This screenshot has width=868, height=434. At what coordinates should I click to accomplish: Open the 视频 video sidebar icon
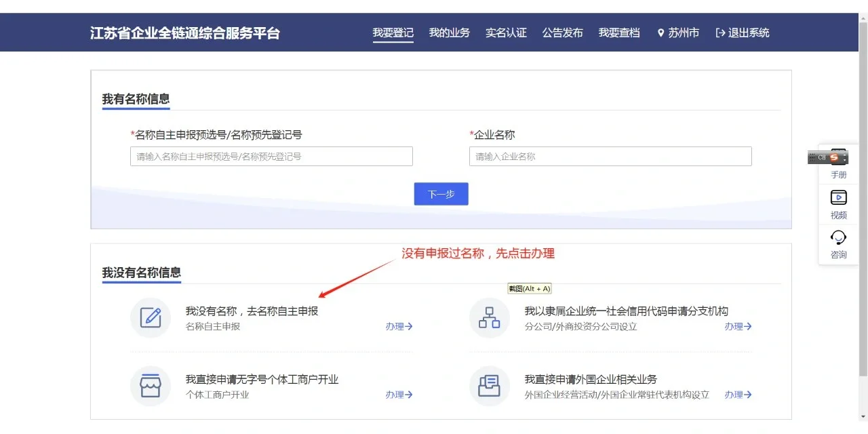[839, 205]
